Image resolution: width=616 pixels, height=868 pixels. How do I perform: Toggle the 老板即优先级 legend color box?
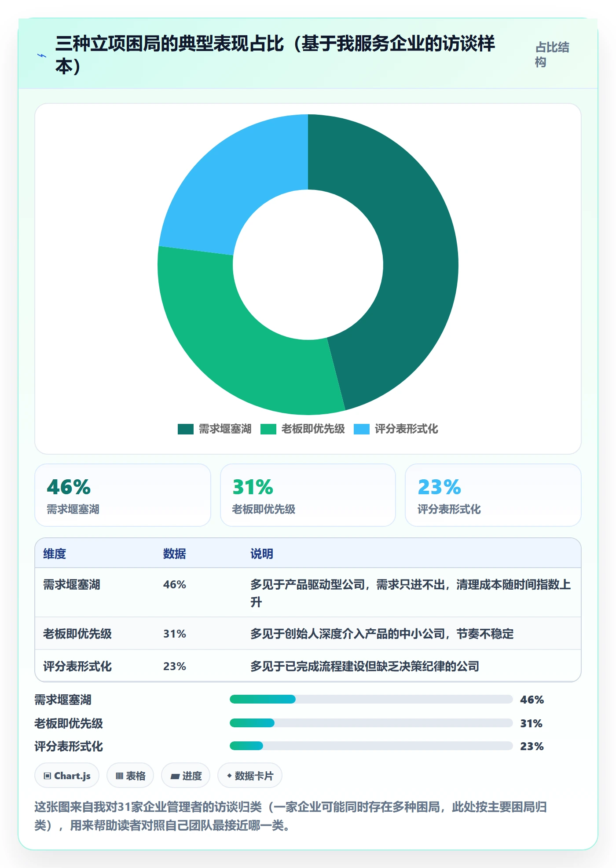pyautogui.click(x=268, y=429)
